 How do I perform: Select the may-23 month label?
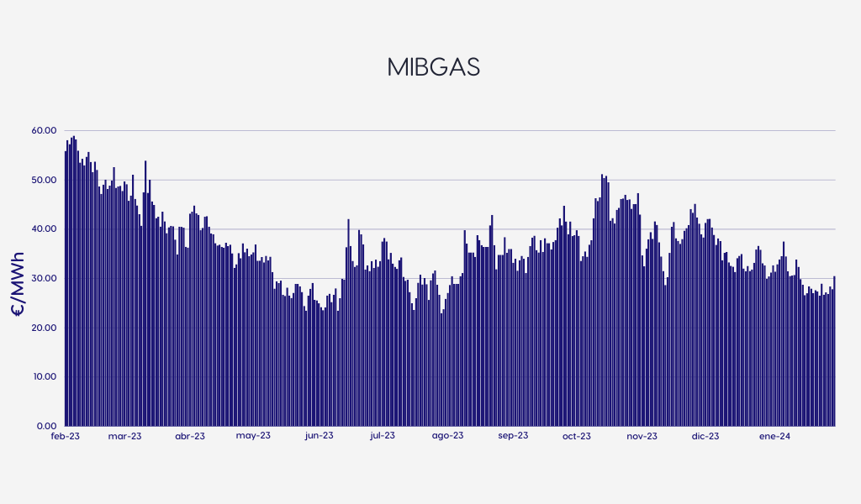click(253, 436)
